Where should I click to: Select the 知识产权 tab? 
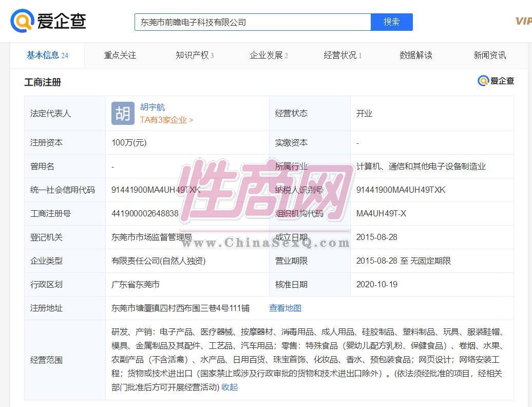194,55
